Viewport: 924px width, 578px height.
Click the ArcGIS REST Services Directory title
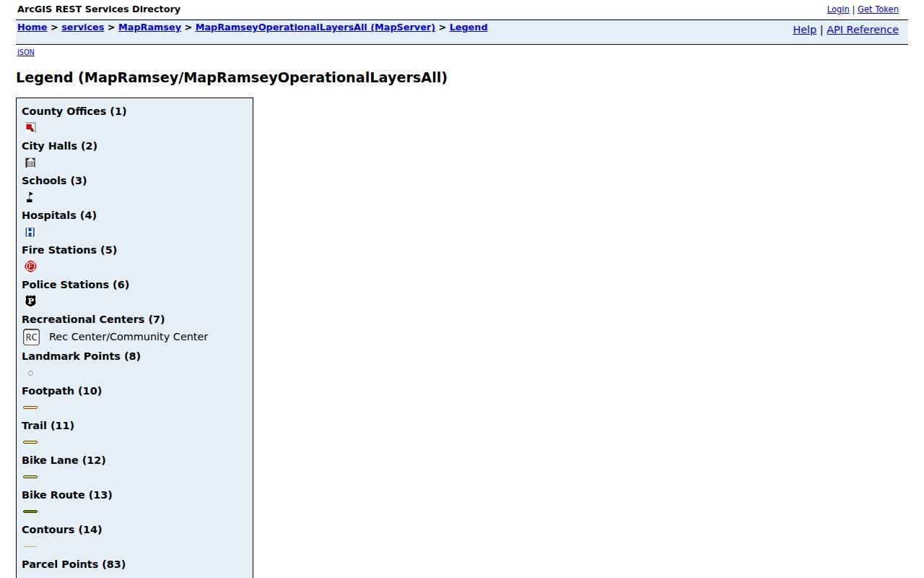(99, 9)
